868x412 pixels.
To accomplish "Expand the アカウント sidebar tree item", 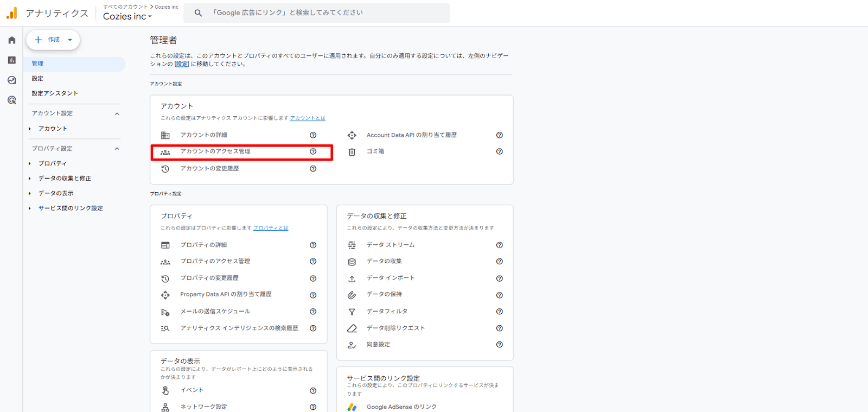I will coord(30,129).
